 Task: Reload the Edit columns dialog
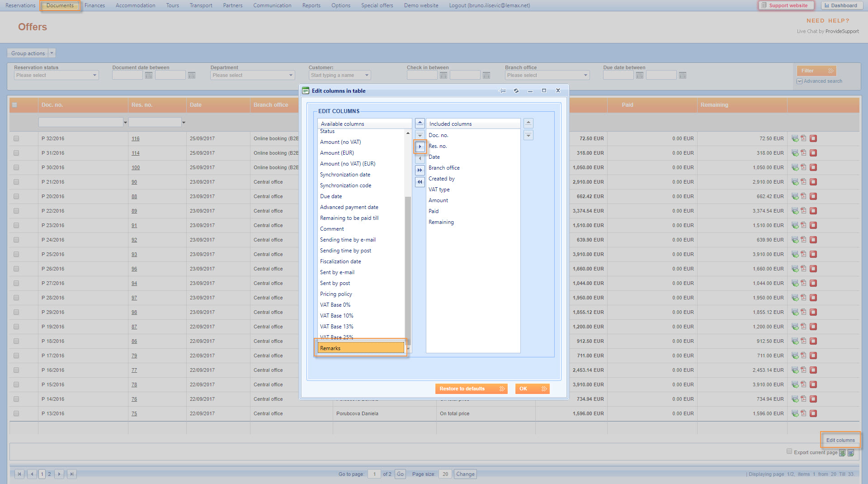coord(516,91)
